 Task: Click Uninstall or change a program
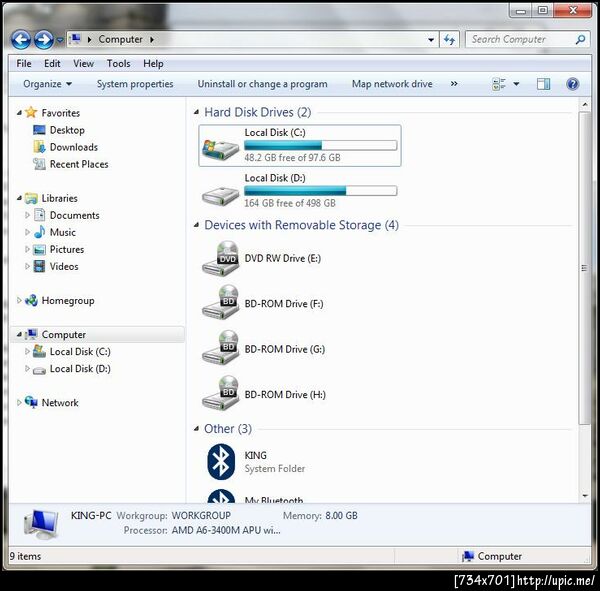point(262,84)
